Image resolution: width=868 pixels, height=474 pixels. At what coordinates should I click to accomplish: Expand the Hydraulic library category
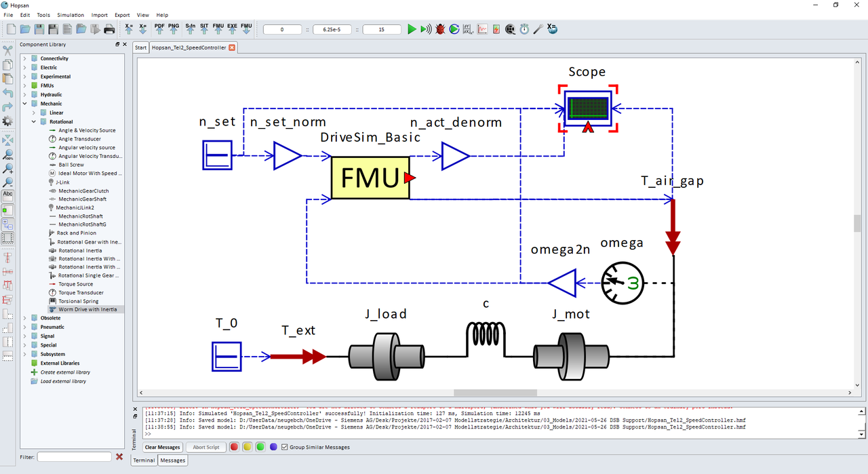click(x=25, y=95)
